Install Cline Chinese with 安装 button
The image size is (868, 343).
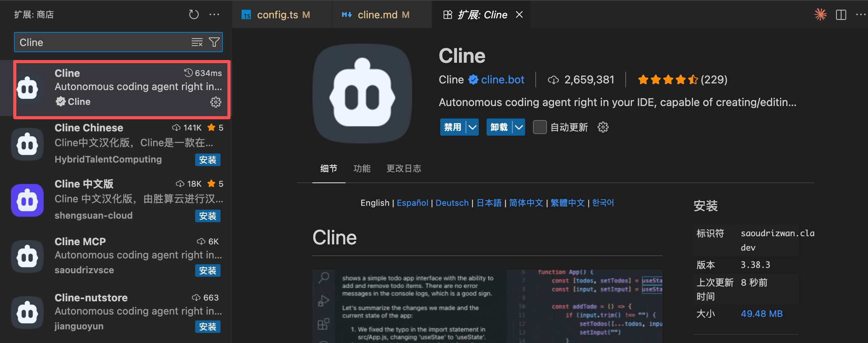(208, 160)
